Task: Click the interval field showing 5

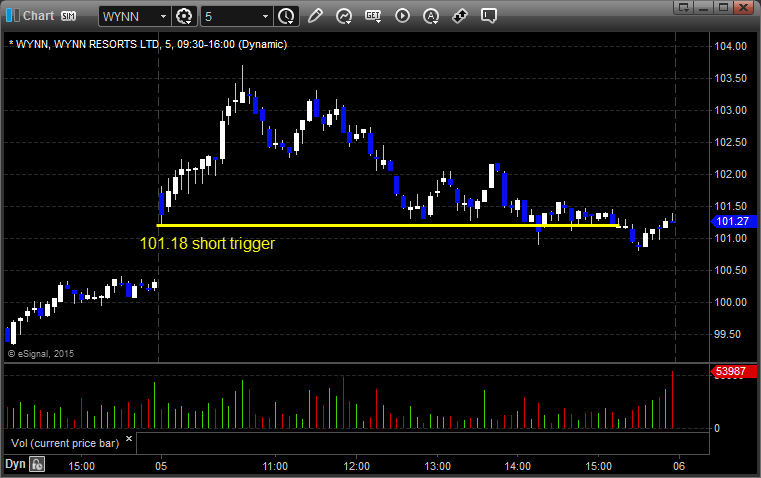Action: pyautogui.click(x=230, y=16)
